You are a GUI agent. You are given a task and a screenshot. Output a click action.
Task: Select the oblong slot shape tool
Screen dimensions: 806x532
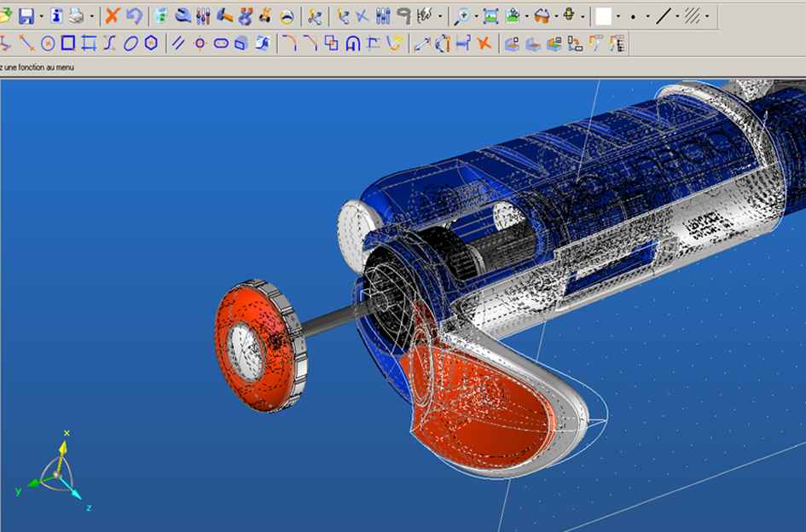click(221, 43)
